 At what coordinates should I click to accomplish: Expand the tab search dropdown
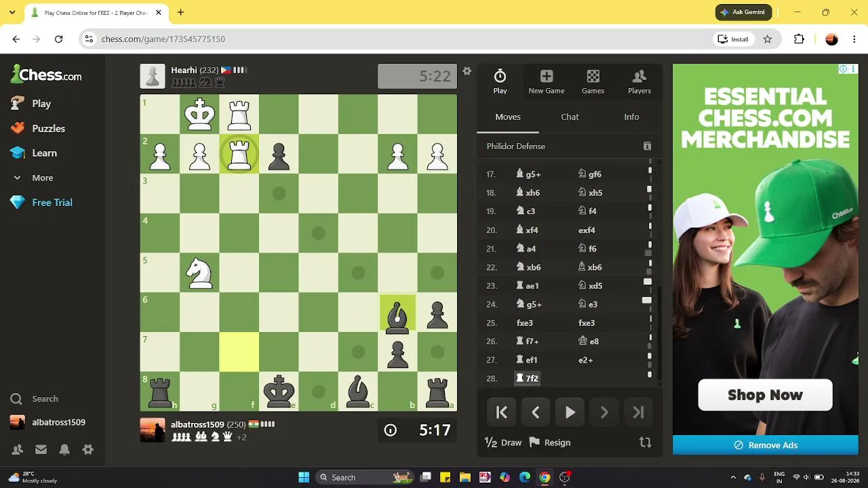pos(12,12)
